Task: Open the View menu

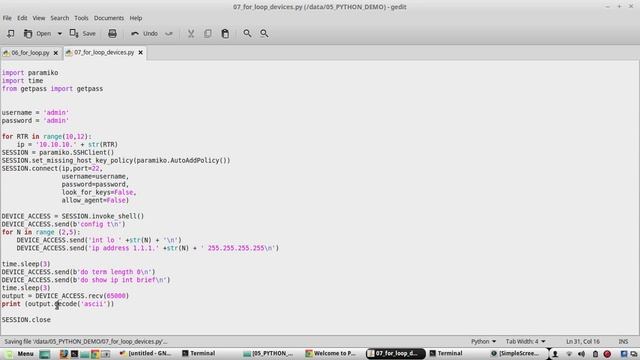Action: [39, 18]
